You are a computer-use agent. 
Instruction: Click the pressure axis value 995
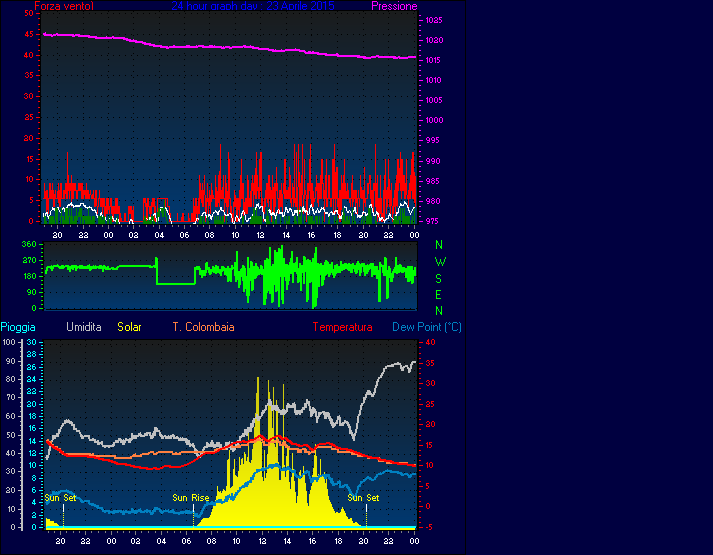click(432, 140)
